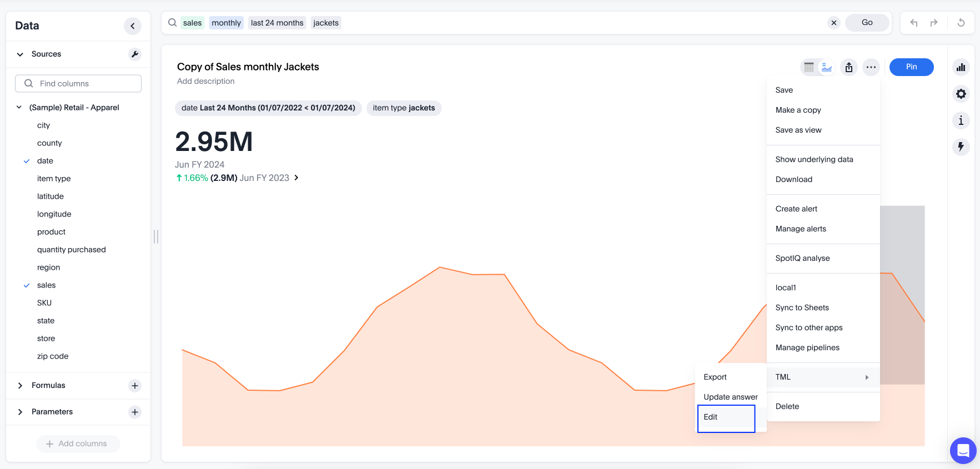Collapse the Data panel with chevron
Image resolution: width=980 pixels, height=469 pixels.
(x=132, y=26)
